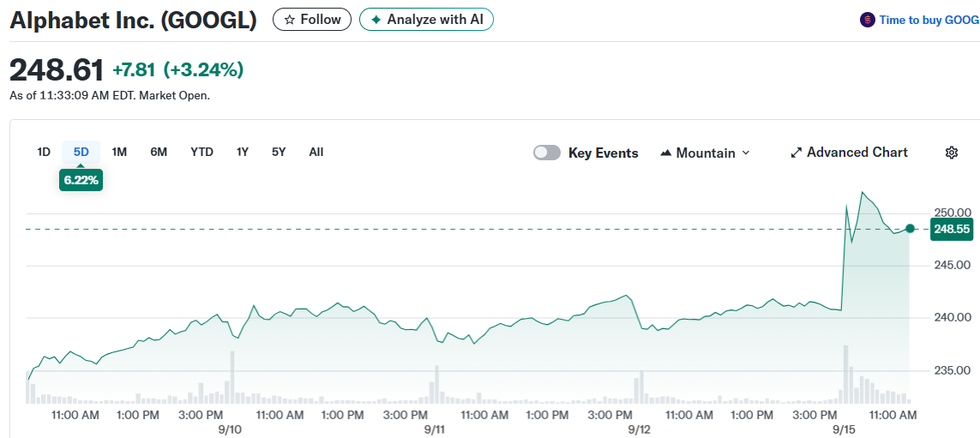Open chart settings gear icon
980x438 pixels.
[951, 153]
